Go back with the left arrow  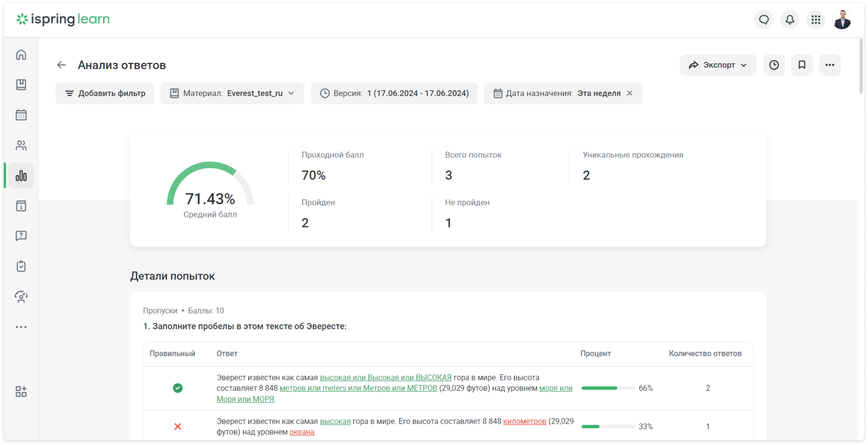tap(61, 65)
